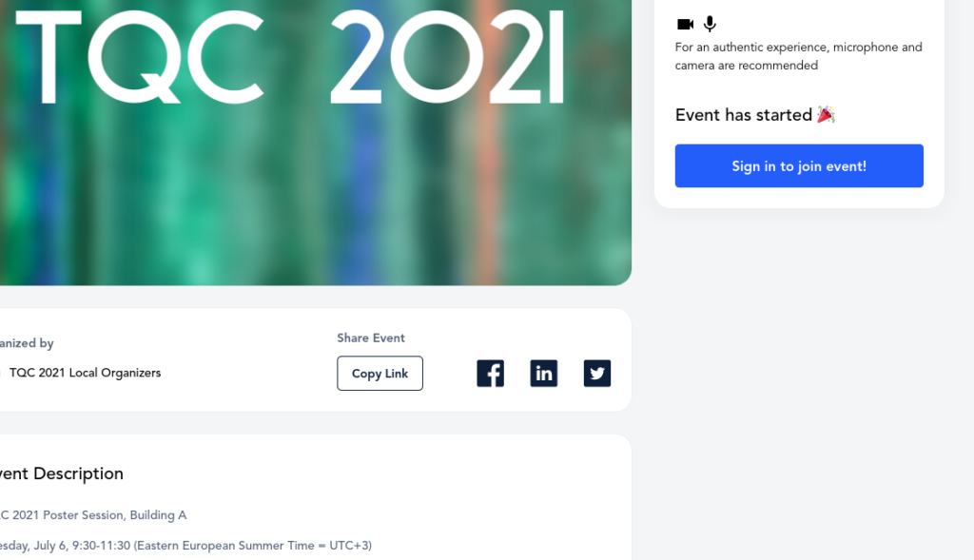Copy the event link
The image size is (974, 560).
[x=380, y=374]
